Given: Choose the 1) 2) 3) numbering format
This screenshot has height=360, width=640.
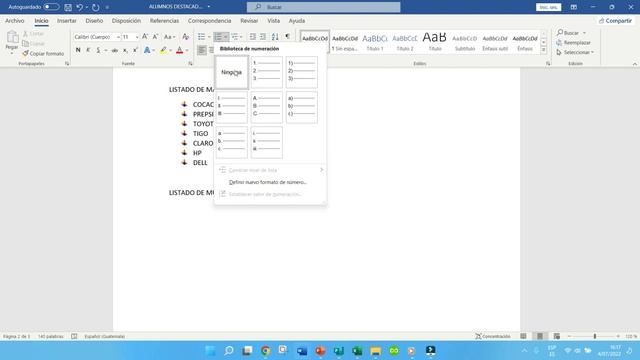Looking at the screenshot, I should click(x=302, y=72).
